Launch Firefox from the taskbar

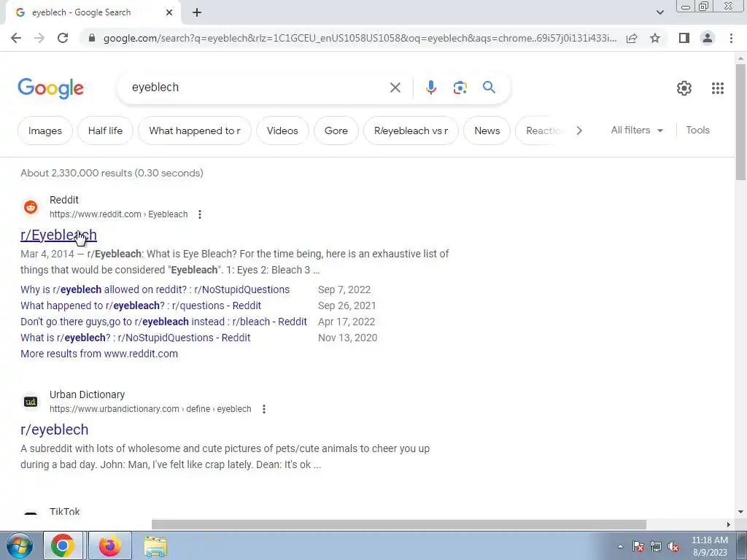(x=110, y=545)
